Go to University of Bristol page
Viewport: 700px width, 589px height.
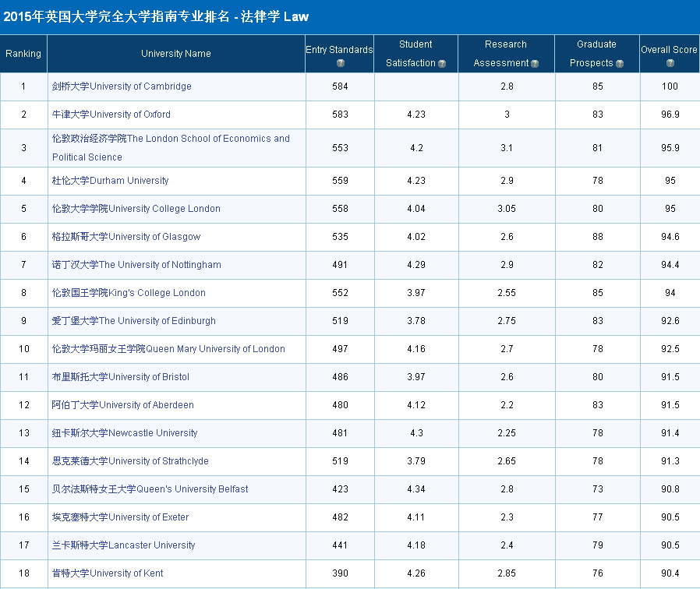(x=121, y=377)
